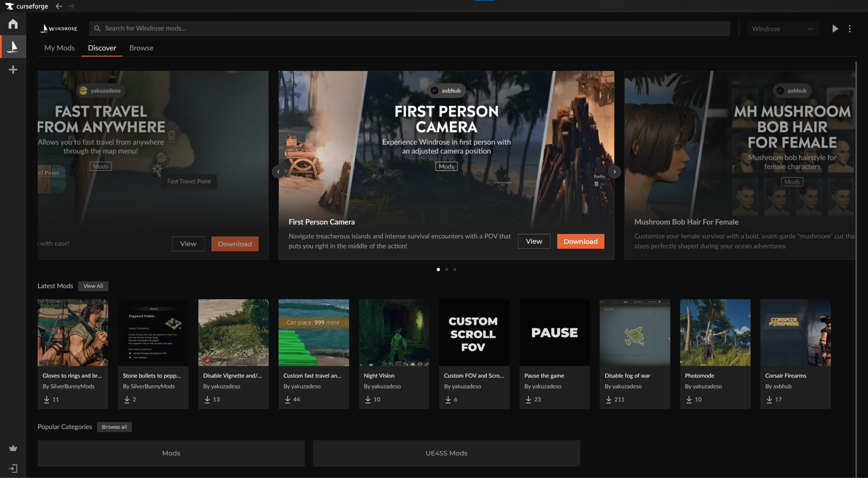Switch to the Discover tab
This screenshot has height=478, width=868.
(x=102, y=48)
